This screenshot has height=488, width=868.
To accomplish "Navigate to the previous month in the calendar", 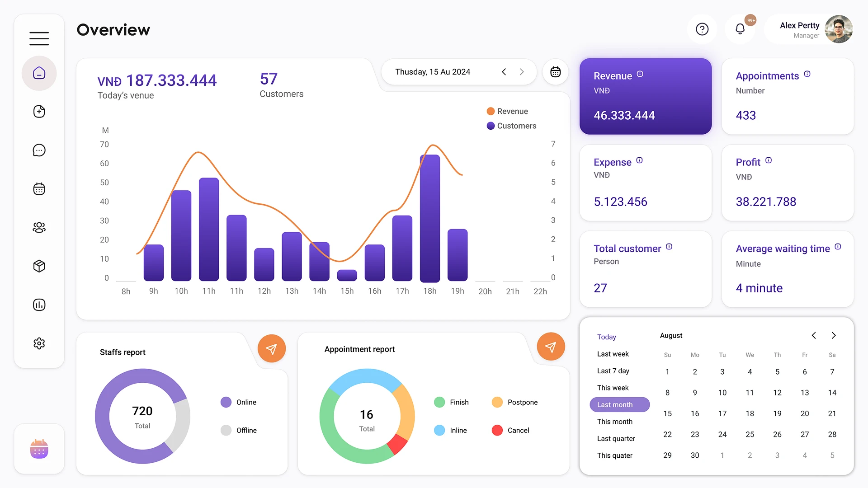I will coord(813,335).
